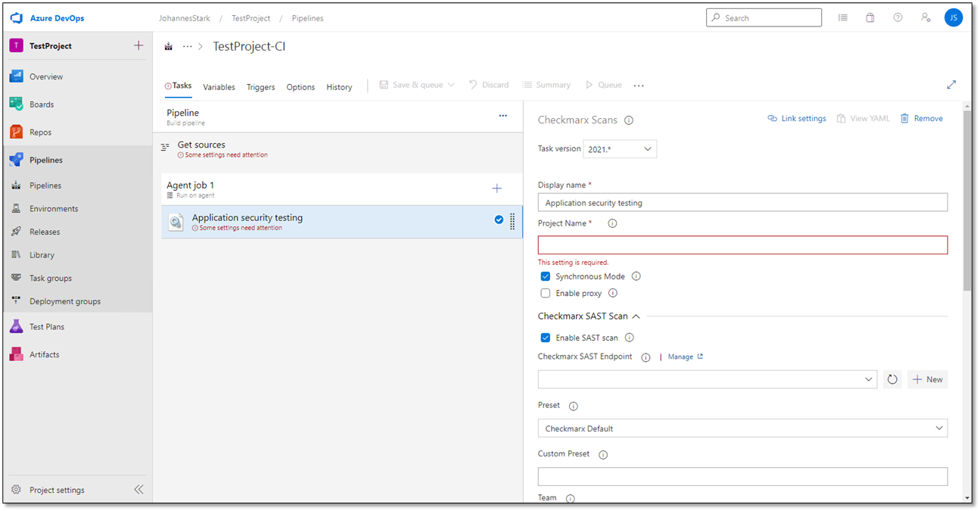Switch to the Variables tab
This screenshot has height=511, width=980.
pos(219,87)
